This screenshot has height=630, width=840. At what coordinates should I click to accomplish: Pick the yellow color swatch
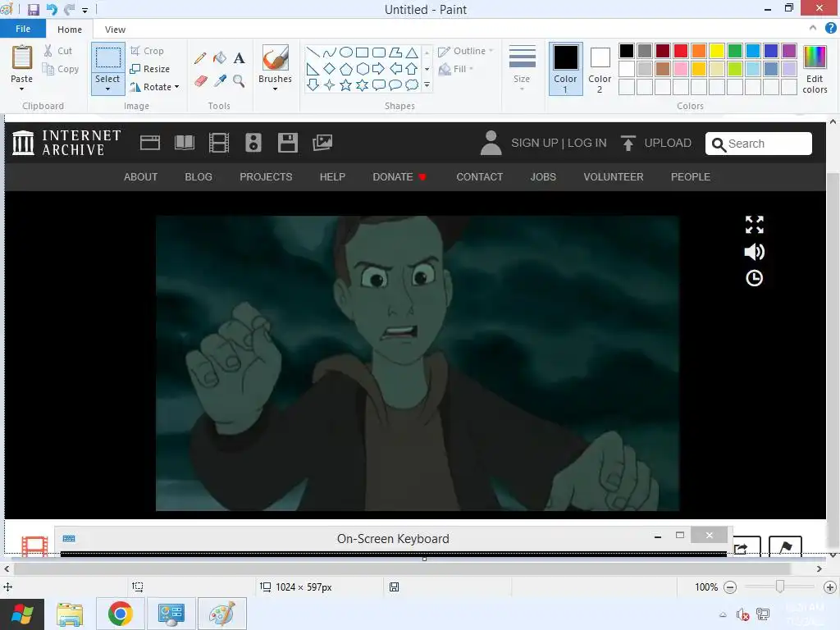(717, 51)
